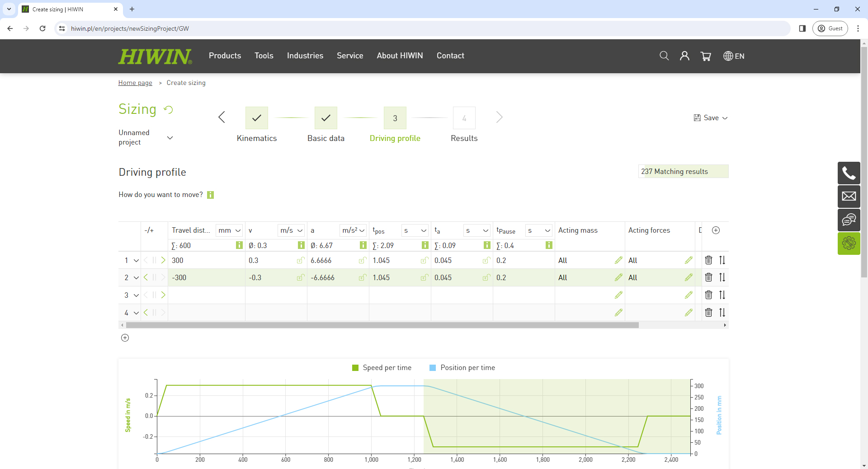Add a column with the table plus icon
This screenshot has height=469, width=868.
tap(716, 230)
